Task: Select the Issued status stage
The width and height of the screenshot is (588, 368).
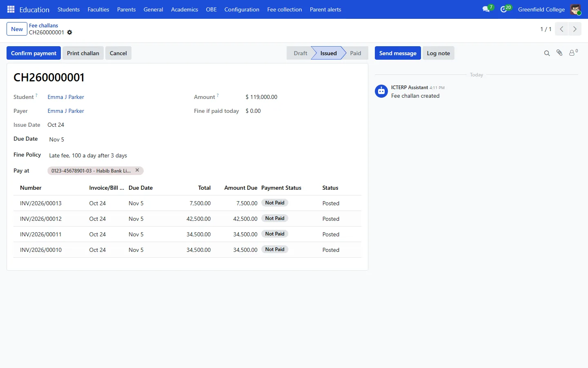Action: point(328,53)
